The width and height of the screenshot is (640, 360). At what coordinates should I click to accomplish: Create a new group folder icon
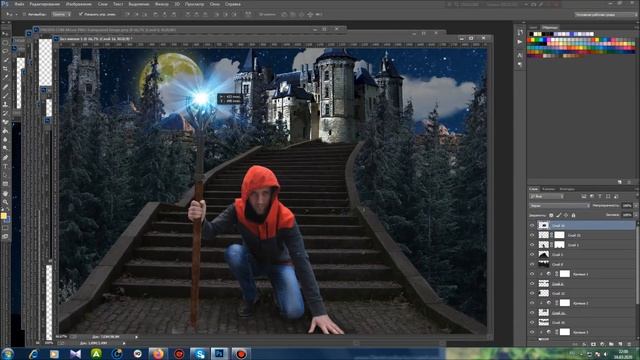click(611, 344)
